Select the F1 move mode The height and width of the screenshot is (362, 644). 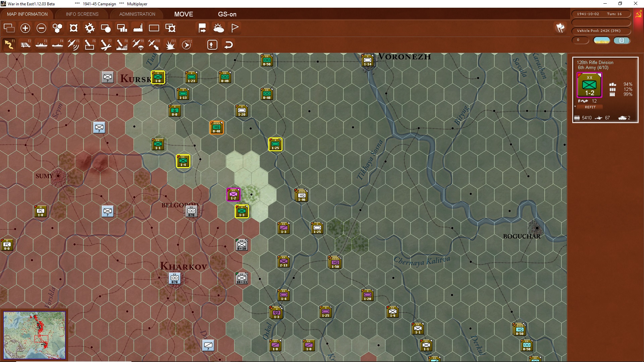(x=9, y=45)
